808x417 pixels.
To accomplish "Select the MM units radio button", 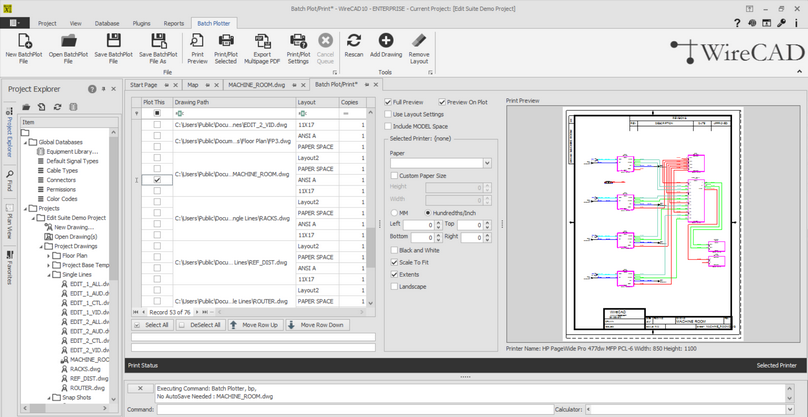I will (394, 213).
